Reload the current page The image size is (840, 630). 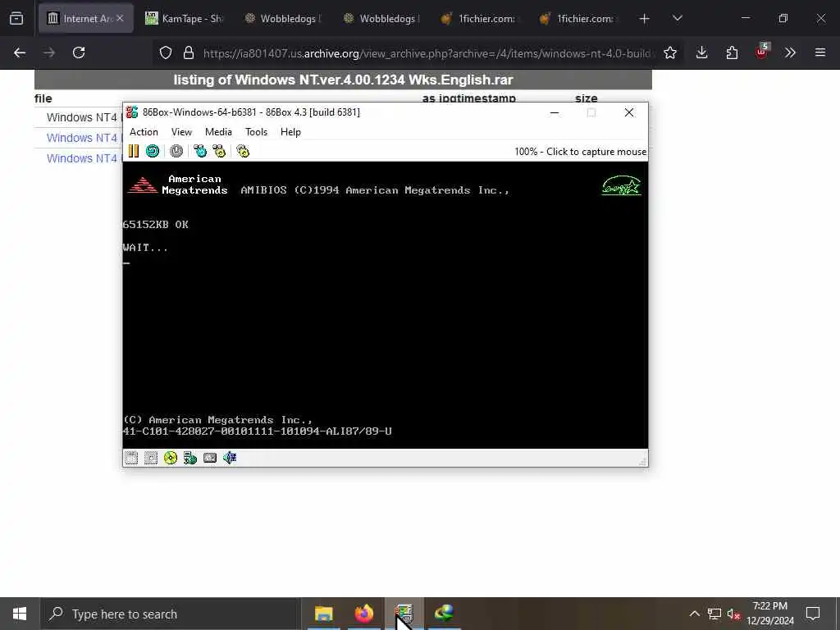[79, 52]
